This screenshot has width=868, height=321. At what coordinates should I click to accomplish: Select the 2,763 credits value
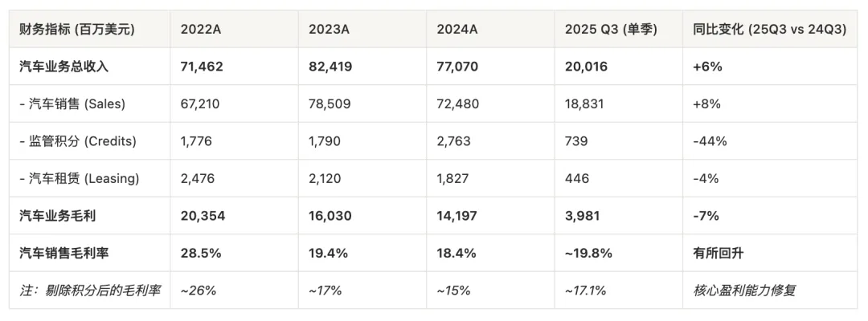(453, 141)
